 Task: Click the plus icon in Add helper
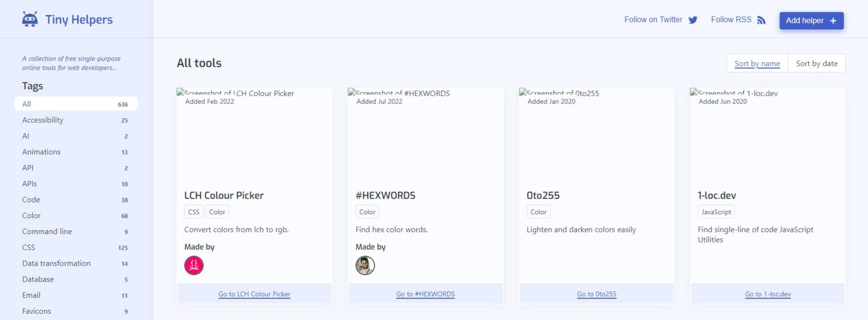833,20
